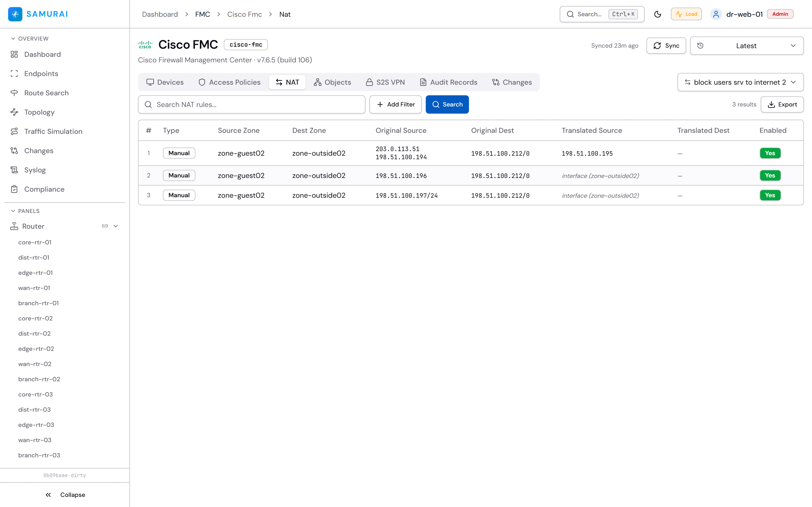The image size is (812, 507).
Task: Focus the Search NAT rules field
Action: (x=251, y=105)
